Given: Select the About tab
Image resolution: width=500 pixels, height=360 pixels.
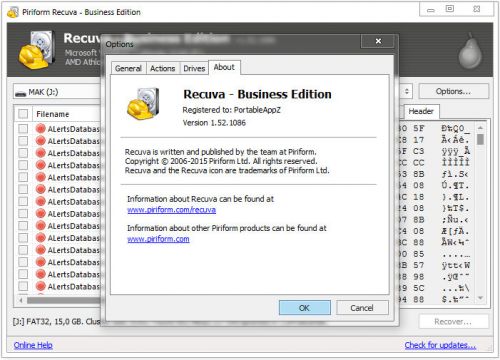Looking at the screenshot, I should [224, 67].
